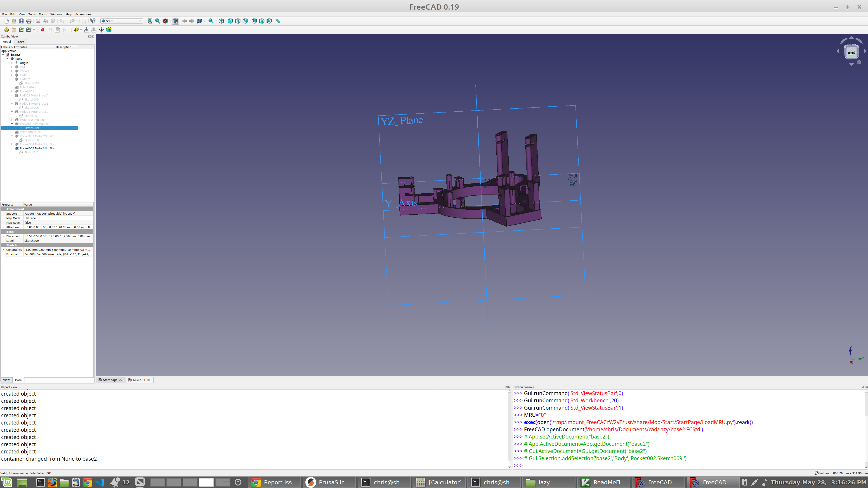The image size is (868, 488).
Task: Click the Measure distance ruler icon
Action: pyautogui.click(x=278, y=21)
